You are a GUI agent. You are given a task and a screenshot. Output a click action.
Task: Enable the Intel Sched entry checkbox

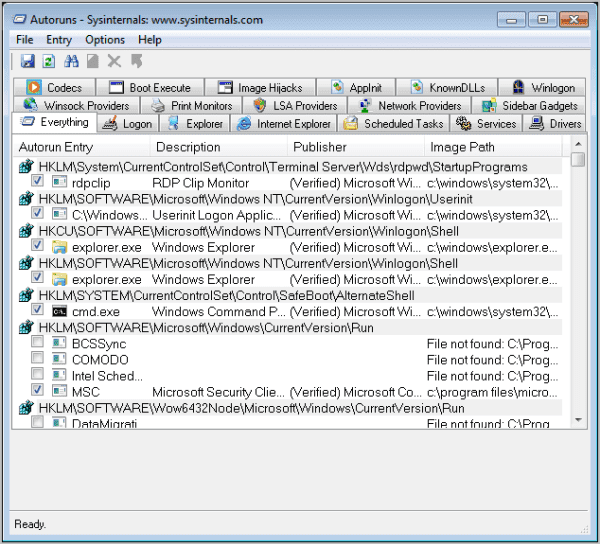pyautogui.click(x=37, y=373)
